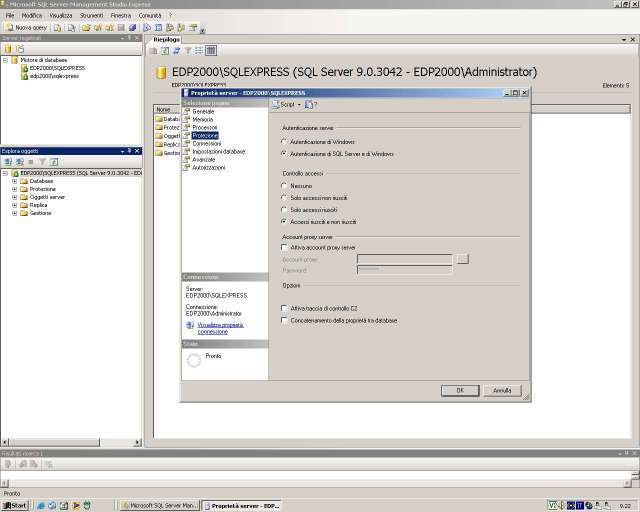The image size is (640, 512).
Task: Select Processori page in properties dialog
Action: [x=204, y=127]
